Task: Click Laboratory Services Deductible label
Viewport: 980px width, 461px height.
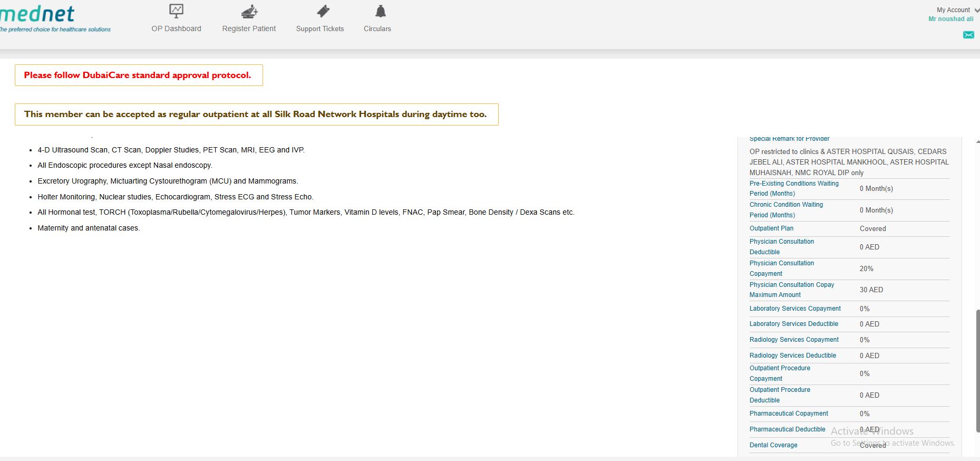Action: click(794, 324)
